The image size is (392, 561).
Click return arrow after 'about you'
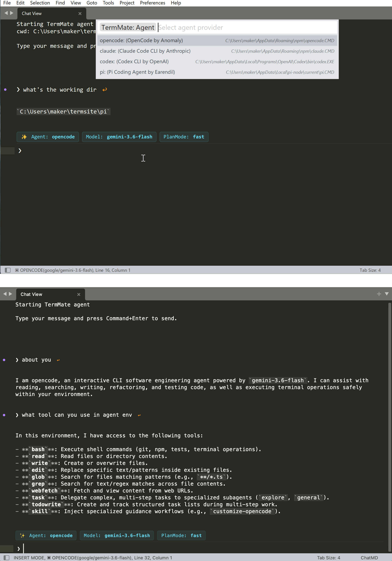[x=58, y=360]
